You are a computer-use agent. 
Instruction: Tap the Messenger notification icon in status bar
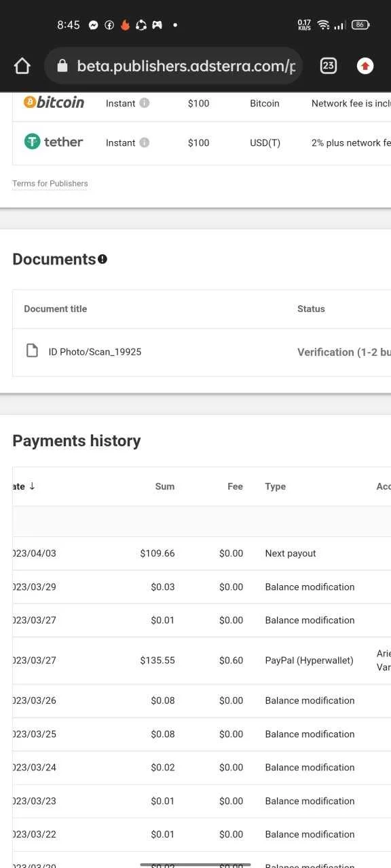(x=94, y=25)
